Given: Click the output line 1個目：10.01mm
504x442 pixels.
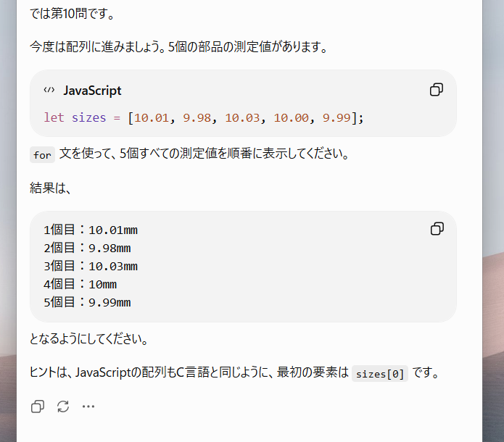Looking at the screenshot, I should [91, 230].
